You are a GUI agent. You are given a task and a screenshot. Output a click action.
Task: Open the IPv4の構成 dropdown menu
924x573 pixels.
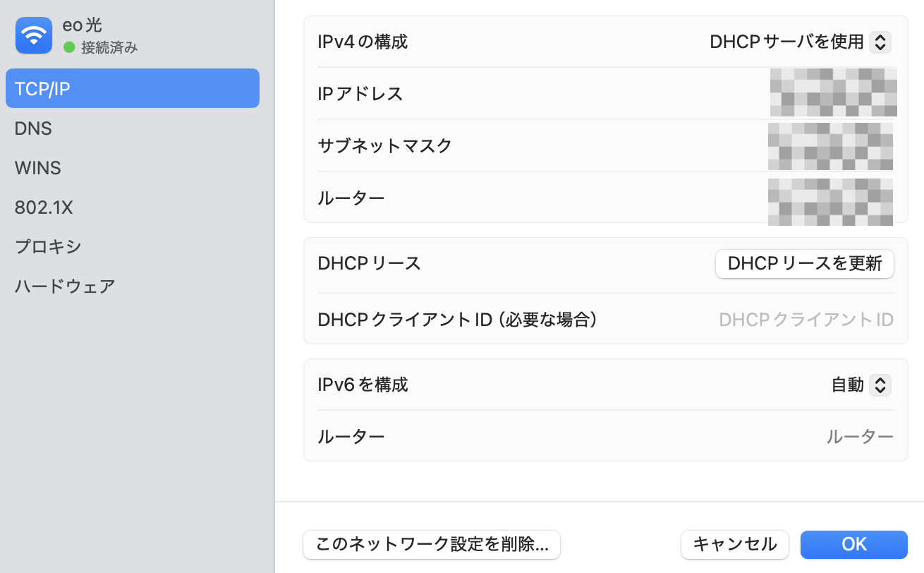pyautogui.click(x=800, y=42)
